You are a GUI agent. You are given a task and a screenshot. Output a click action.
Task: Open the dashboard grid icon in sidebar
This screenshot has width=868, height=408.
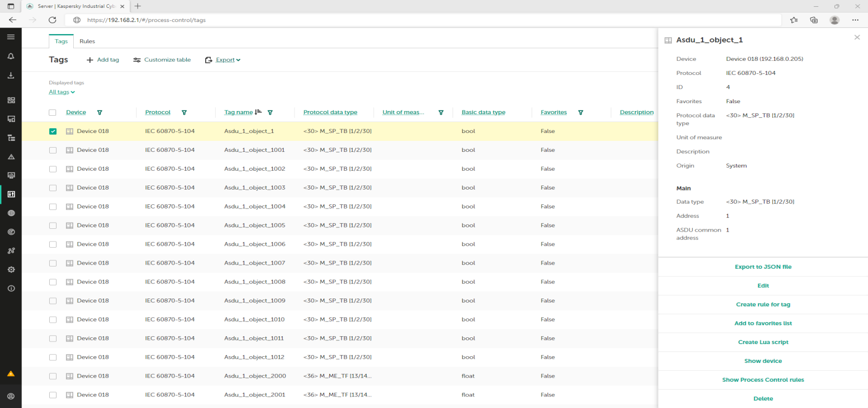point(11,100)
